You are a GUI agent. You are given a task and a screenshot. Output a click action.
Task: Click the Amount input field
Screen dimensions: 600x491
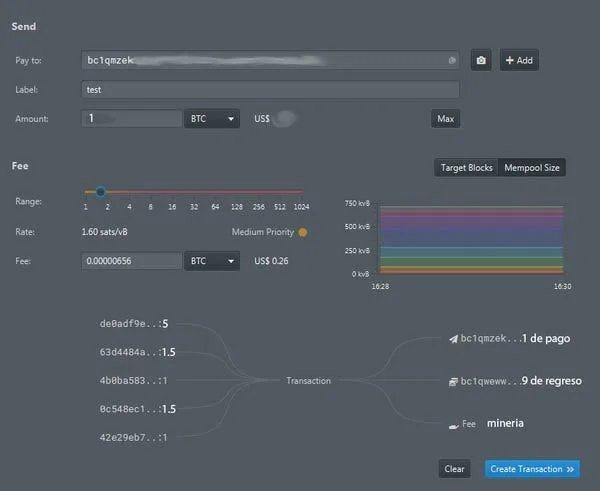click(x=132, y=119)
